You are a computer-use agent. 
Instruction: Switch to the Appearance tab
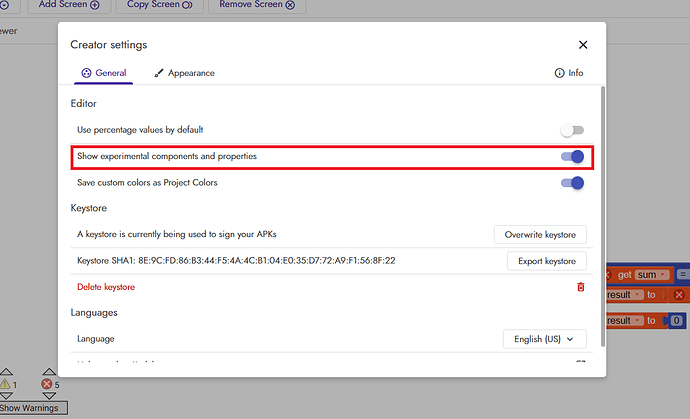click(x=183, y=73)
